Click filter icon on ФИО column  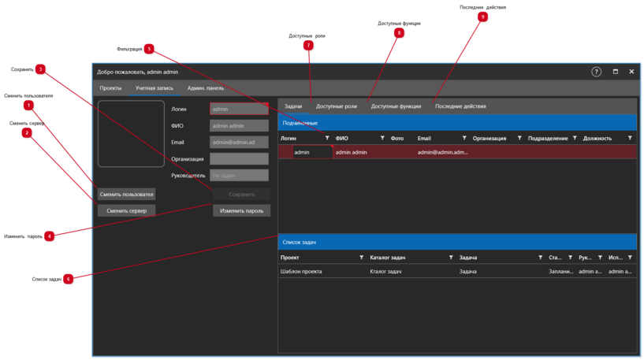point(382,139)
